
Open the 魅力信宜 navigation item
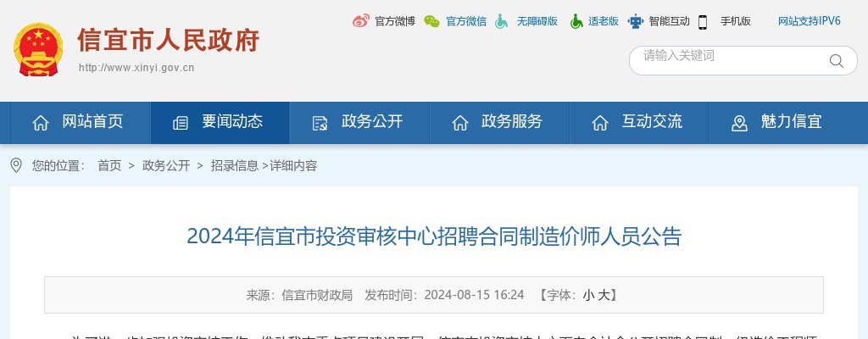(779, 122)
